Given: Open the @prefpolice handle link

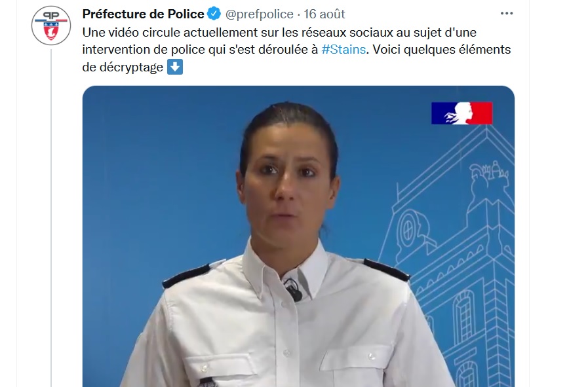Looking at the screenshot, I should 259,14.
